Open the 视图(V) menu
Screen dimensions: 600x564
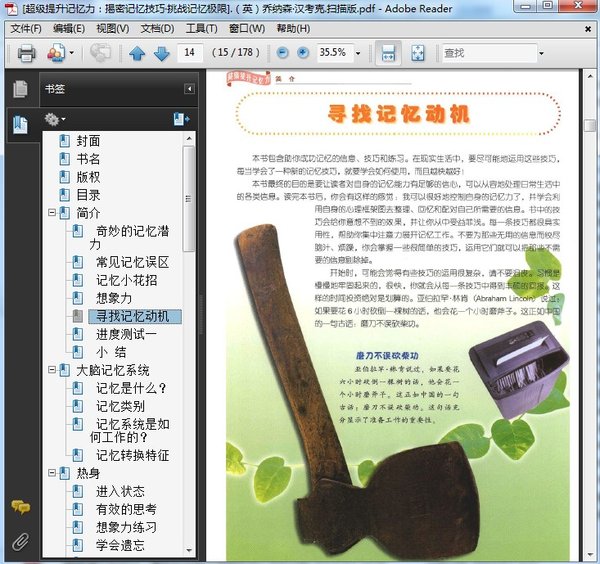112,29
